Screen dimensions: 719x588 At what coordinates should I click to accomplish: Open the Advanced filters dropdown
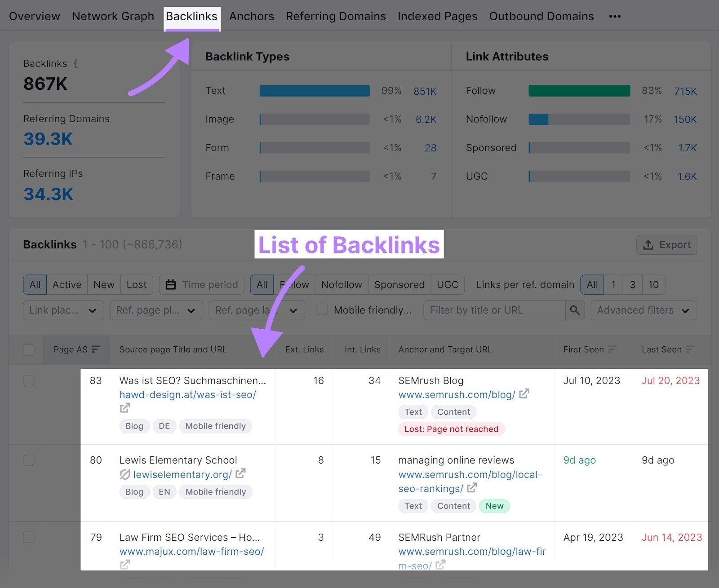pyautogui.click(x=644, y=310)
